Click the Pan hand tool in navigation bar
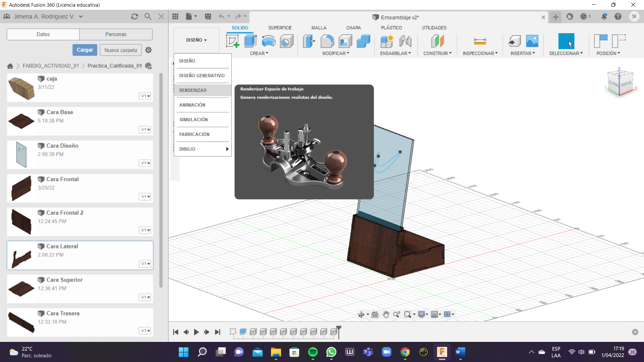 [x=386, y=314]
